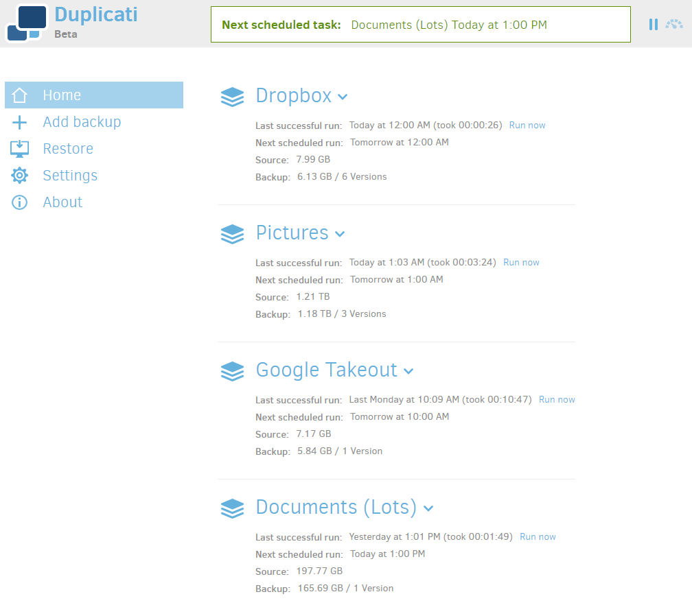Click the Pictures backup stack icon

(232, 234)
